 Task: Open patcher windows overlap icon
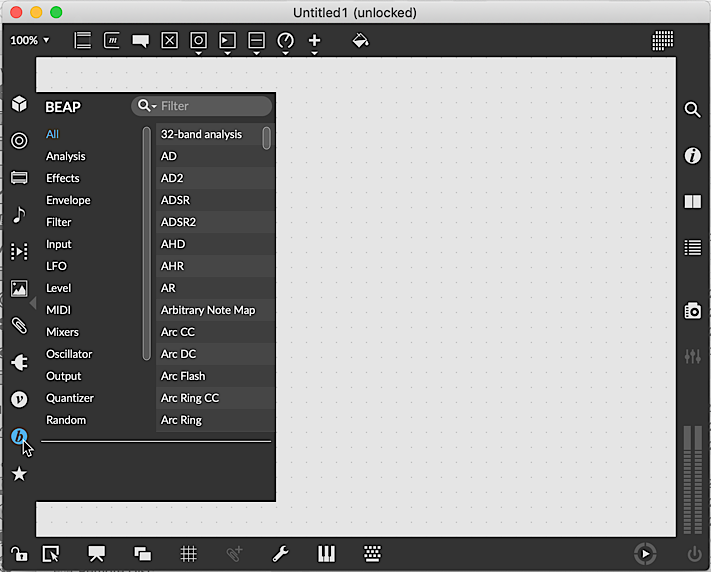(142, 553)
